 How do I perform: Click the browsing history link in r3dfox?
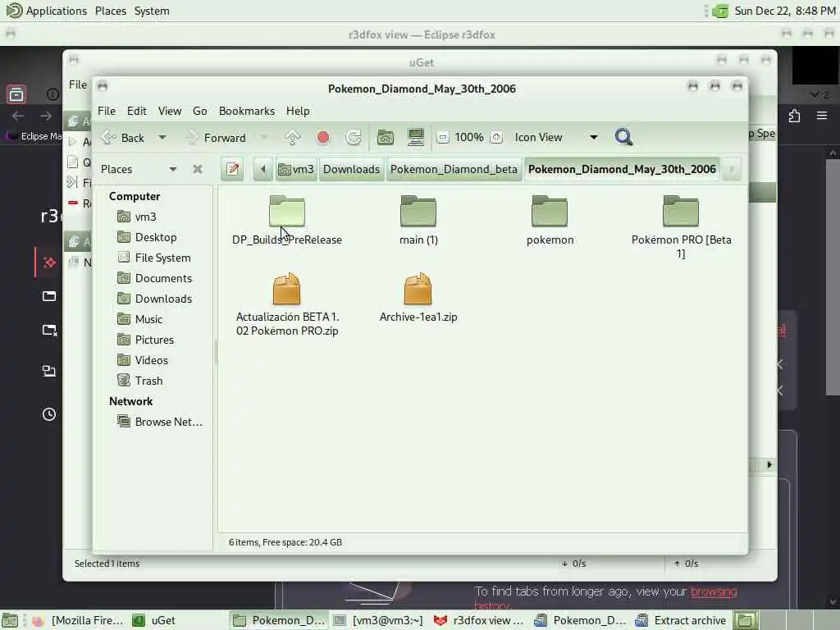pyautogui.click(x=714, y=592)
